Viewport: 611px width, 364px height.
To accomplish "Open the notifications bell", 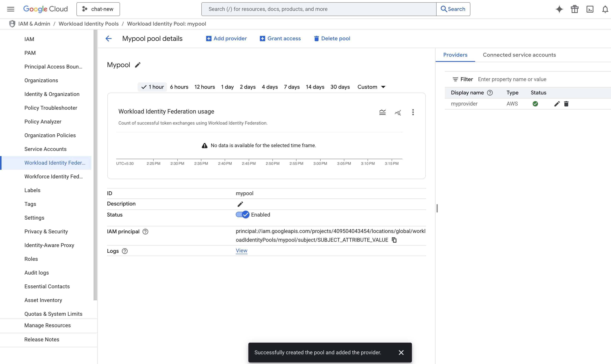I will coord(605,9).
